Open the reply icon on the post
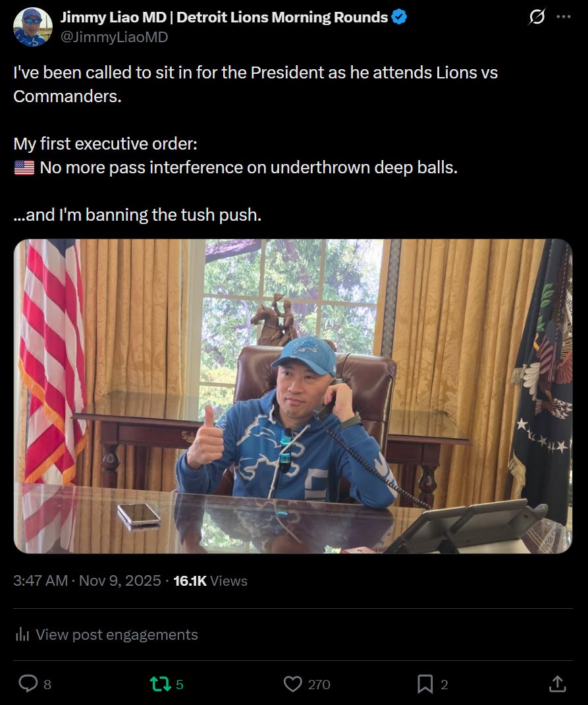Image resolution: width=588 pixels, height=705 pixels. (27, 684)
